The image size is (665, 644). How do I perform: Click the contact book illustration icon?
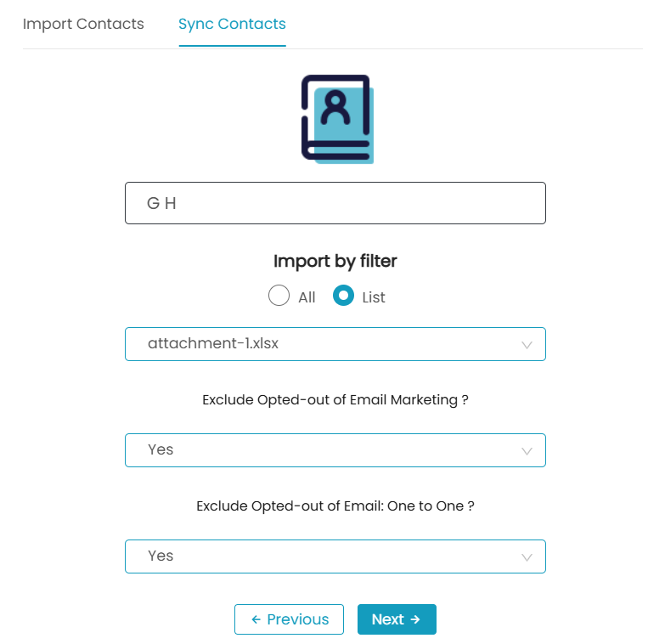click(337, 119)
